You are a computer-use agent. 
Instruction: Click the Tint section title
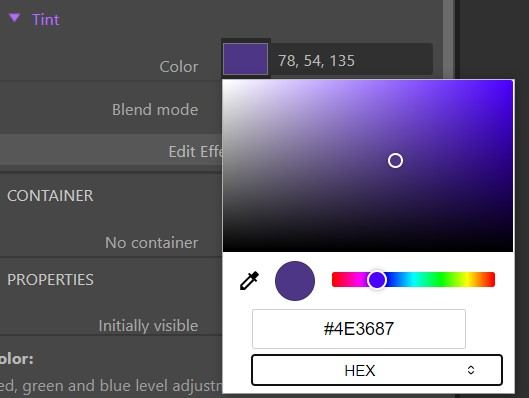(x=46, y=20)
